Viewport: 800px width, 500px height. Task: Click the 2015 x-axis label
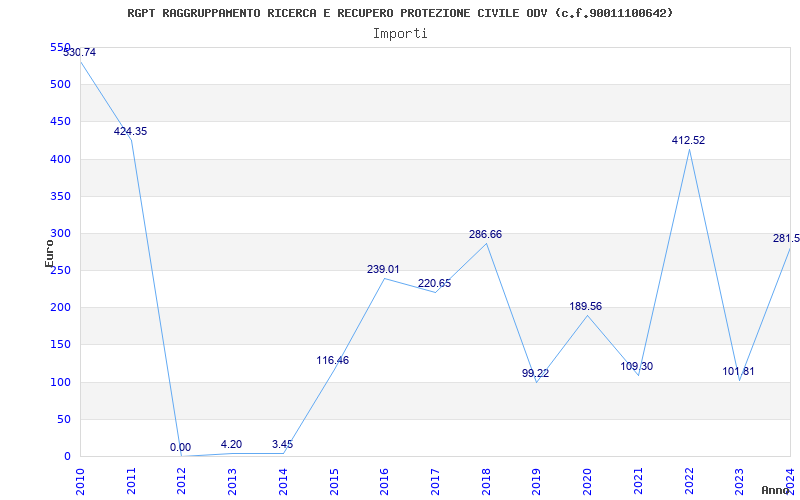(x=334, y=482)
